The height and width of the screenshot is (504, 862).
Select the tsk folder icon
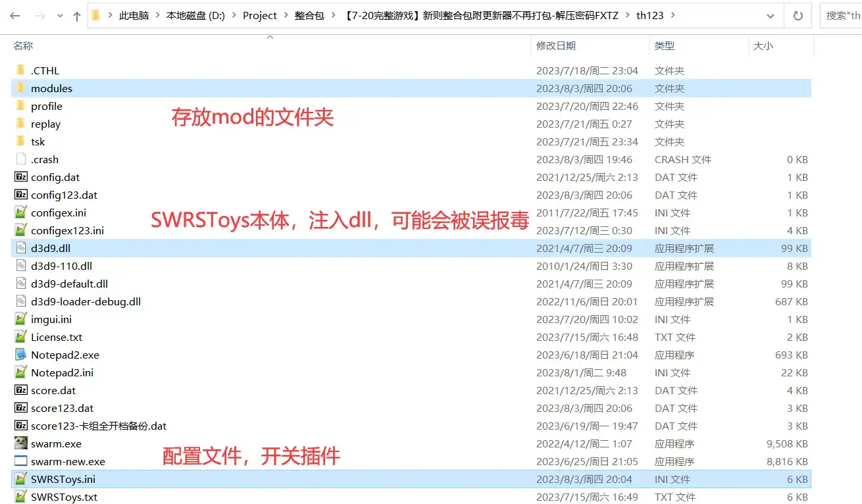click(x=20, y=141)
